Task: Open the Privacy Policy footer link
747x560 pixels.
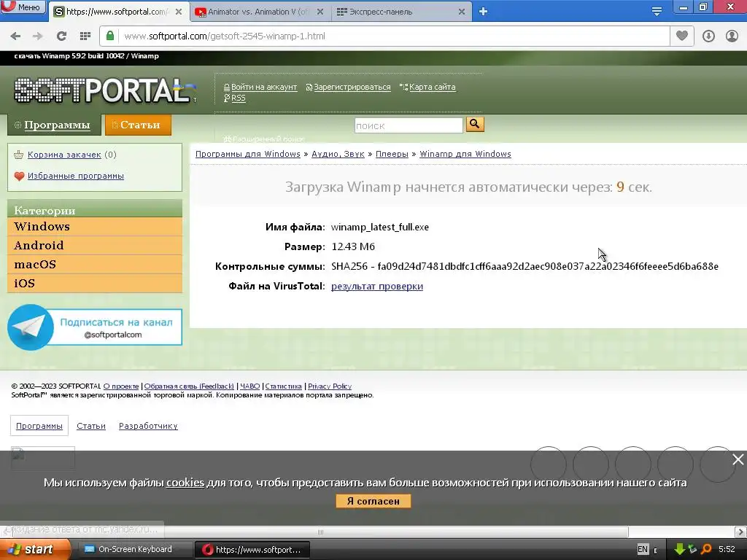Action: point(330,386)
